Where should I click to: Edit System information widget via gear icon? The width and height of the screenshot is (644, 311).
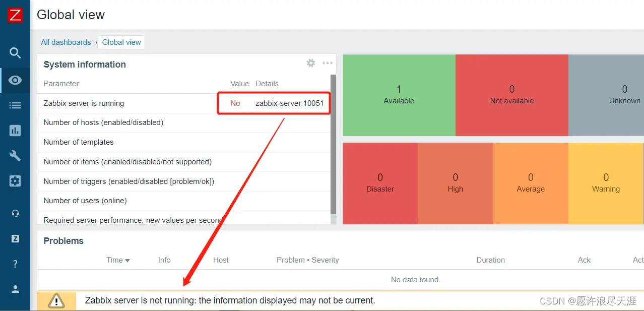tap(311, 63)
